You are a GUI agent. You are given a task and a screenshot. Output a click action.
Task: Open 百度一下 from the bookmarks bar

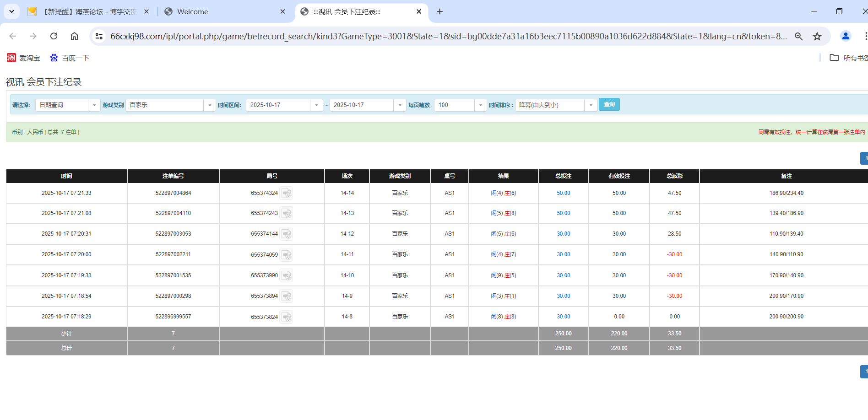pyautogui.click(x=69, y=58)
